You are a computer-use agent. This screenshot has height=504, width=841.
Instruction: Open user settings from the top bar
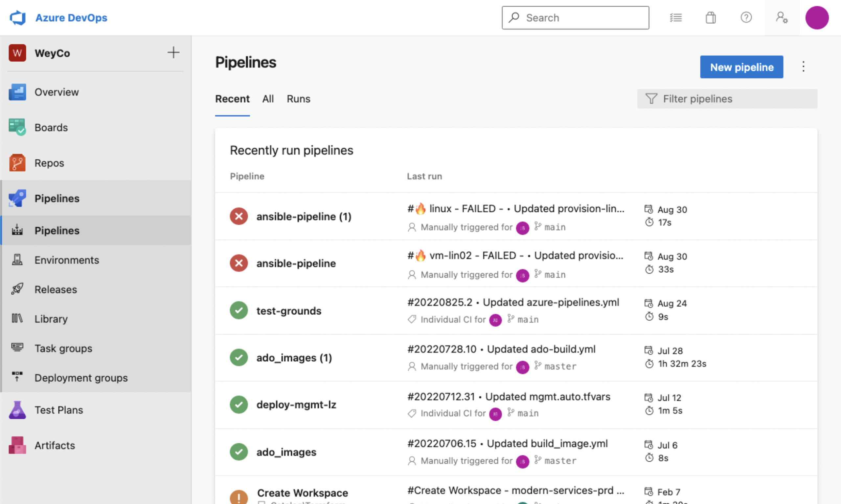782,18
